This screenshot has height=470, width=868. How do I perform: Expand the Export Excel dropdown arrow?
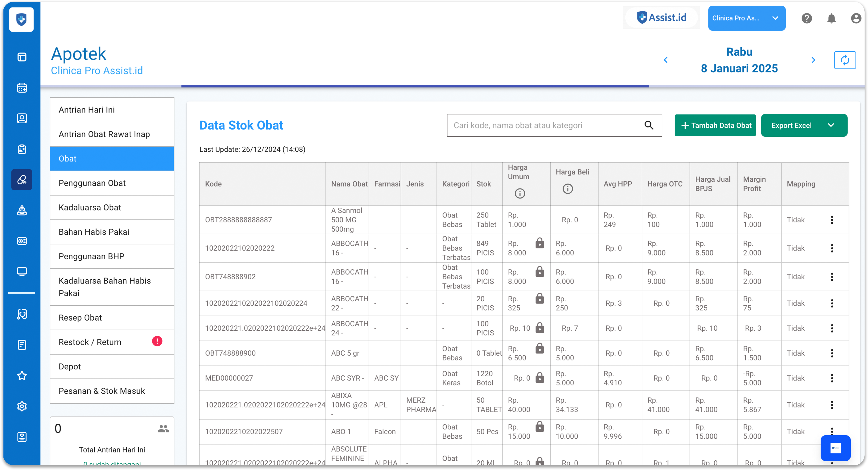pos(831,125)
